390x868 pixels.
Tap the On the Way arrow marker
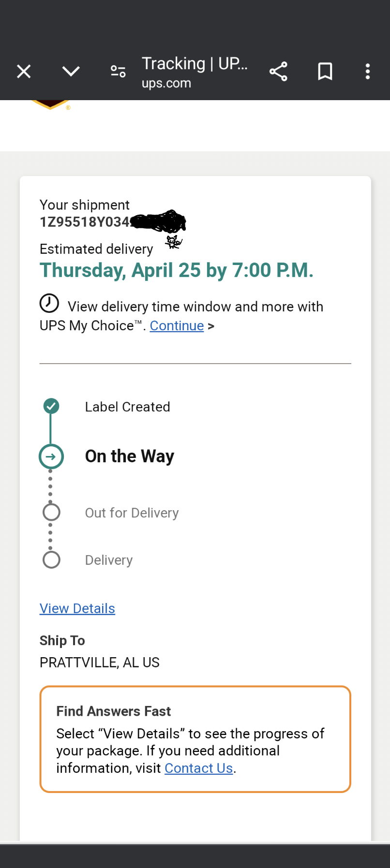point(51,456)
